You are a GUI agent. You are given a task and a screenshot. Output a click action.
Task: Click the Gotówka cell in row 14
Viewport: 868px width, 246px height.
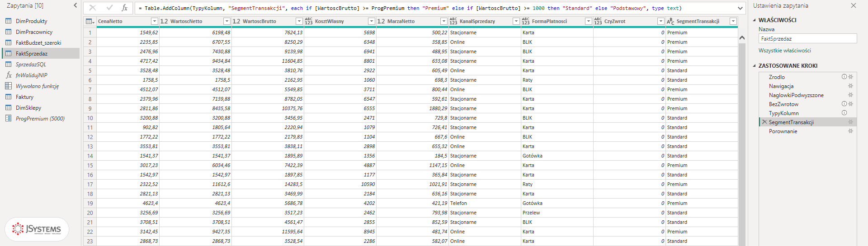coord(557,156)
